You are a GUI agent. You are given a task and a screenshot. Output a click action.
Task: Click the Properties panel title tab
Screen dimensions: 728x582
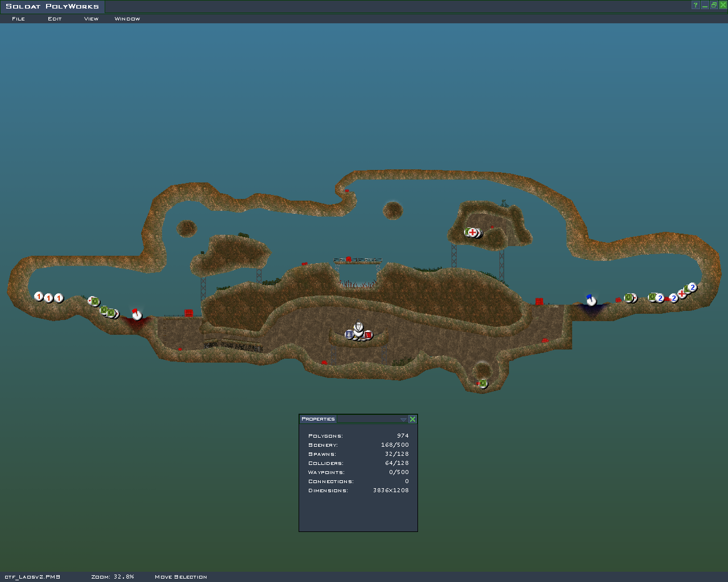(318, 419)
